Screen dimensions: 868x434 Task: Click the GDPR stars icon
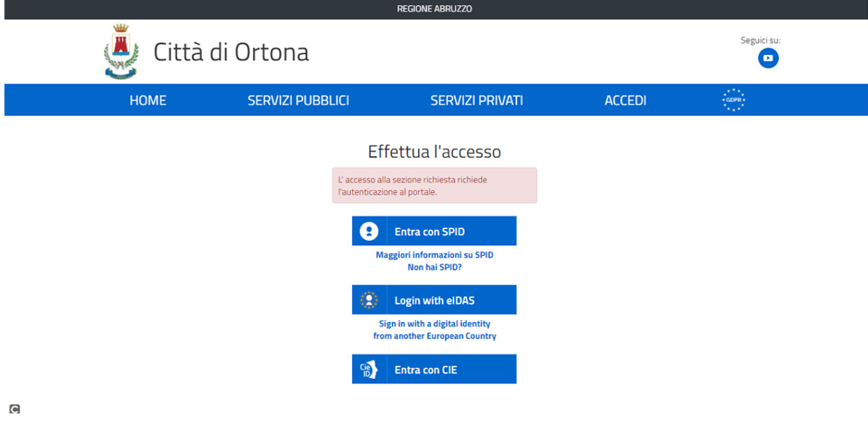[733, 100]
